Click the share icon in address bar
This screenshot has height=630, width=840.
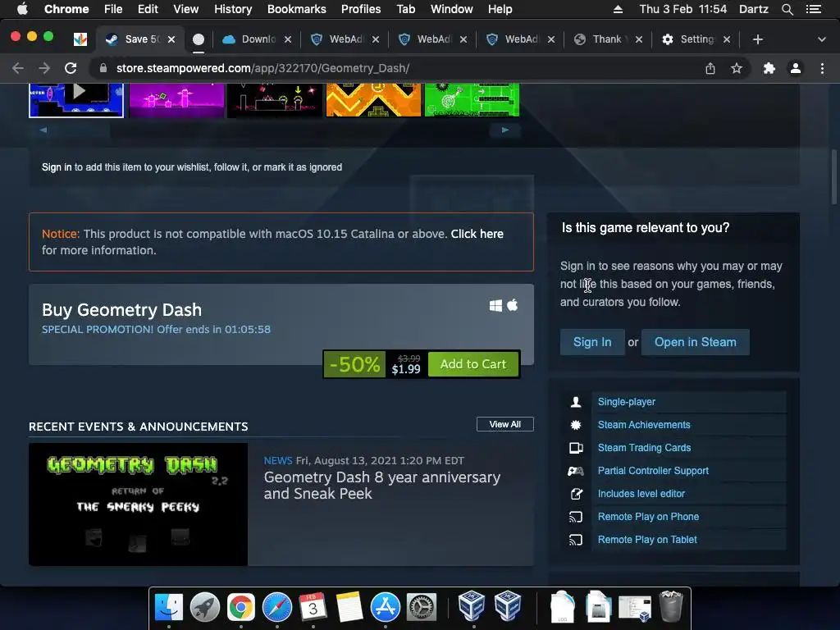(710, 68)
